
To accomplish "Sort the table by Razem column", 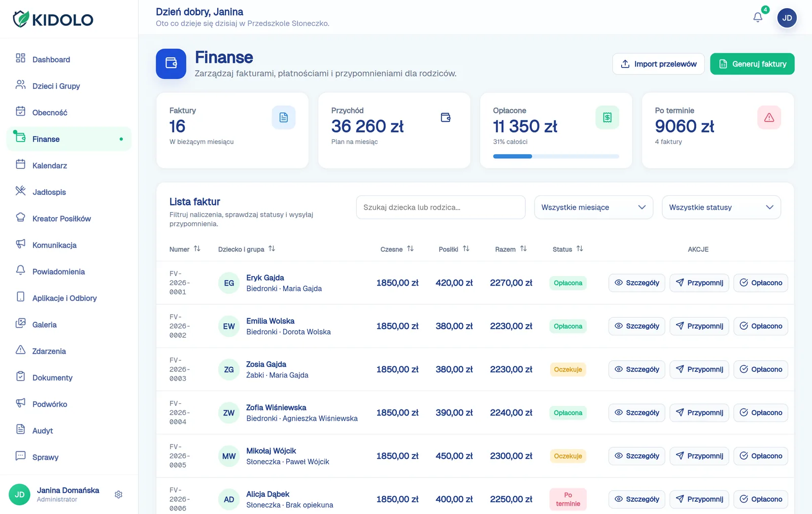I will (511, 249).
